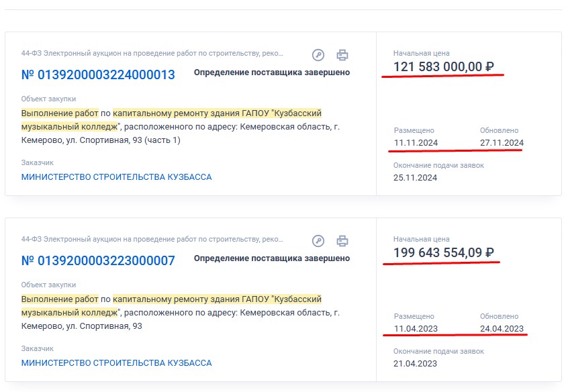Click the application deadline 21.04.2023
The width and height of the screenshot is (568, 392).
click(x=416, y=364)
